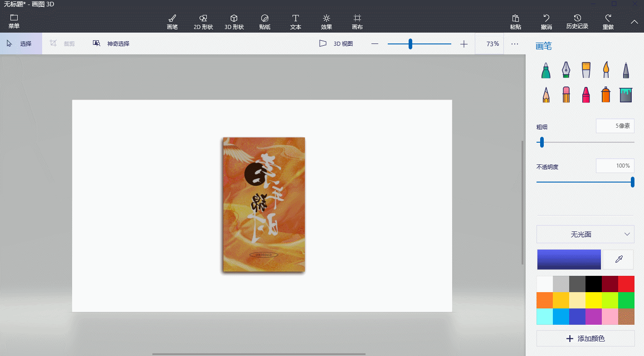The height and width of the screenshot is (356, 644).
Task: Activate the 神奇选择 magic select tool
Action: (x=111, y=43)
